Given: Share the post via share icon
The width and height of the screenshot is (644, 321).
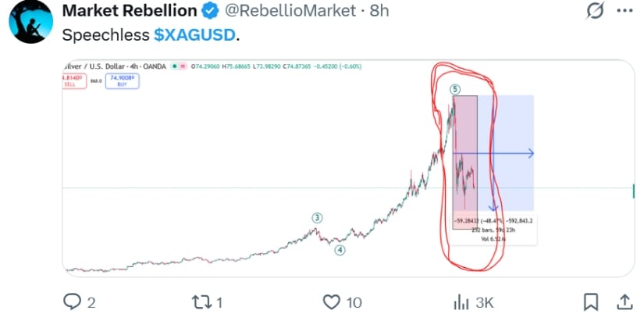Looking at the screenshot, I should 624,301.
